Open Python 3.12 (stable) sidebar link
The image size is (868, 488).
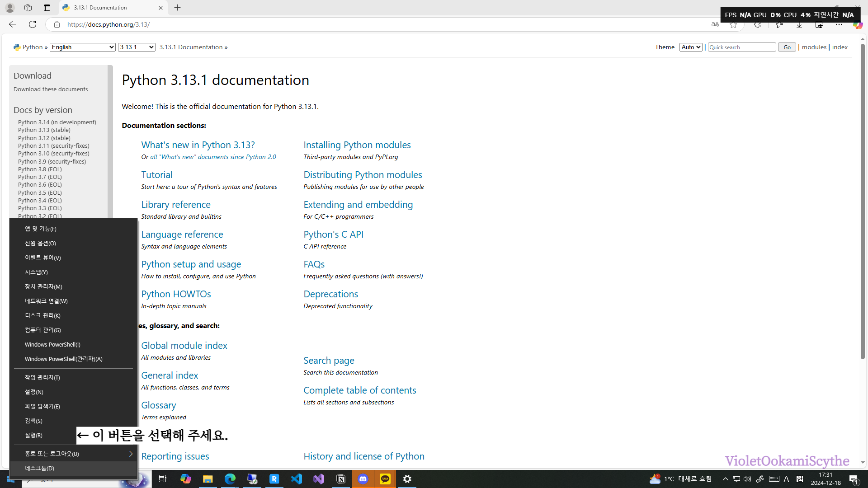pyautogui.click(x=44, y=138)
